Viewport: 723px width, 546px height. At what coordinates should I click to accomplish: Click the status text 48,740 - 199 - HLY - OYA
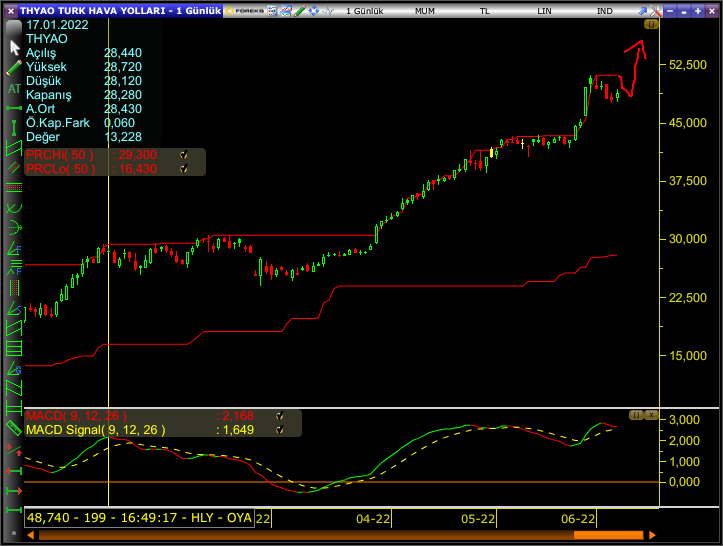139,518
